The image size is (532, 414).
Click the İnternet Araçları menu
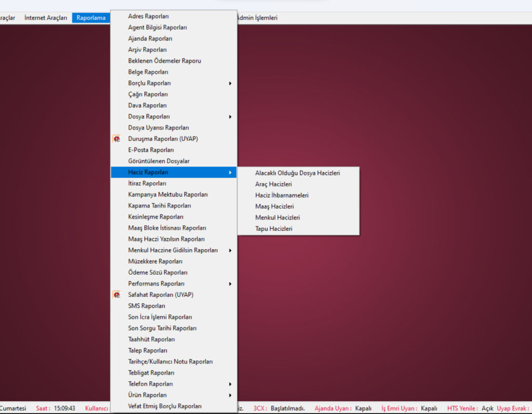click(x=46, y=18)
